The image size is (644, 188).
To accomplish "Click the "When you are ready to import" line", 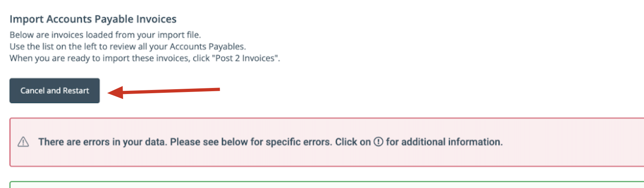I will [145, 58].
